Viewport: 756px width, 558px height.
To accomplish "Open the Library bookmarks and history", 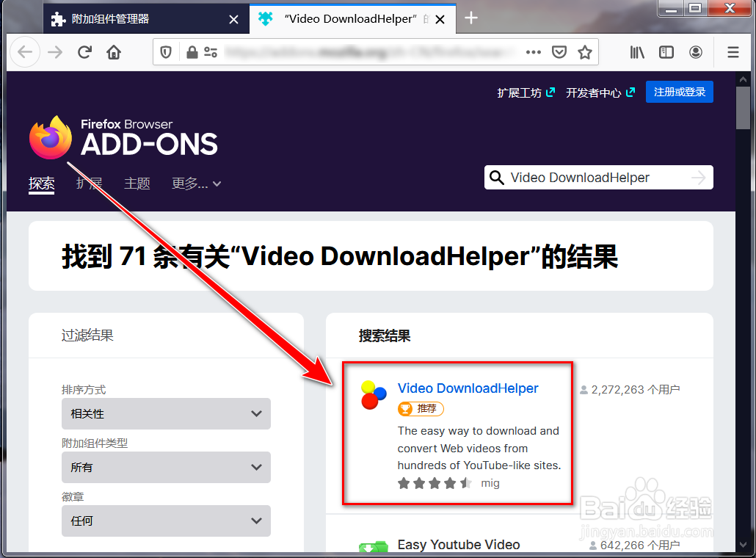I will click(637, 51).
